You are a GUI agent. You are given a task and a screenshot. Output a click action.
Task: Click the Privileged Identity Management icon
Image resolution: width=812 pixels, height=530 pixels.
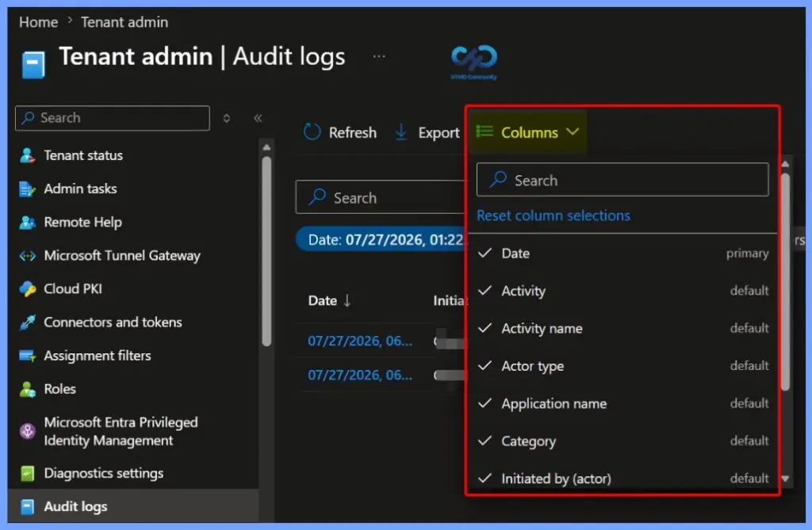click(27, 431)
